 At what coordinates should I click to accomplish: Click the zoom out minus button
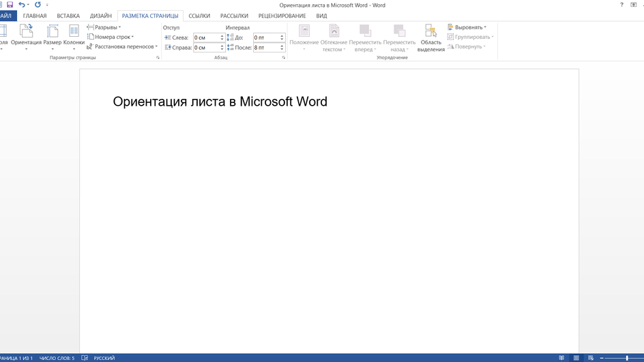[602, 359]
